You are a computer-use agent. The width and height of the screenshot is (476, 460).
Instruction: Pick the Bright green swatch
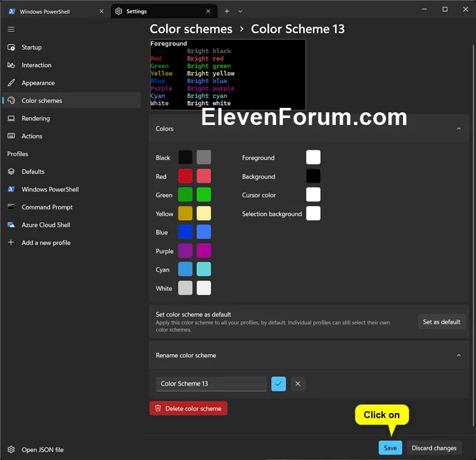pyautogui.click(x=204, y=195)
